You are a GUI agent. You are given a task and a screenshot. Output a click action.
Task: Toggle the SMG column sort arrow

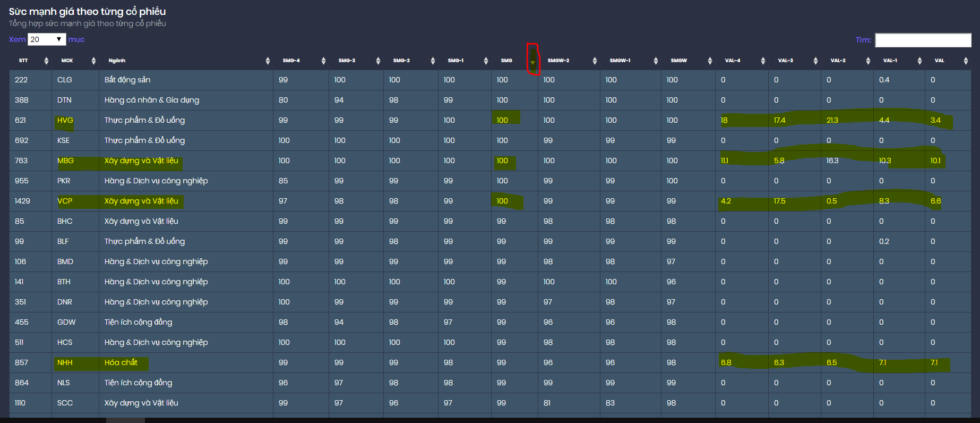click(x=532, y=62)
